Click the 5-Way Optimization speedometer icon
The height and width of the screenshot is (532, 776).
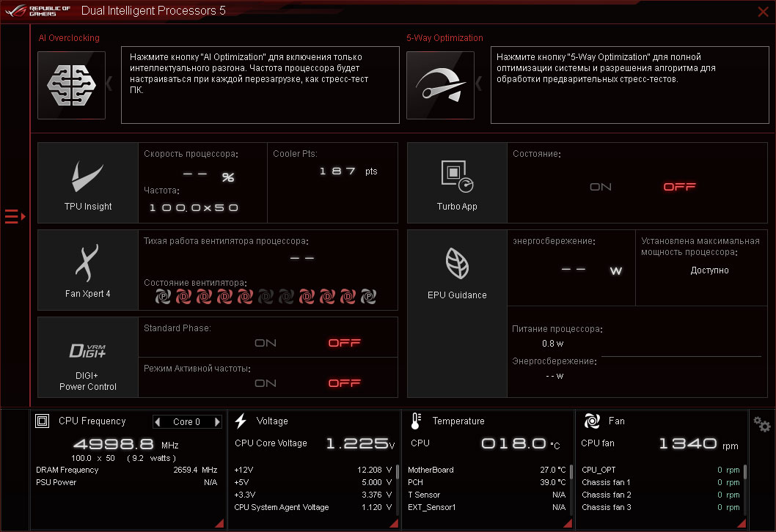click(x=441, y=85)
